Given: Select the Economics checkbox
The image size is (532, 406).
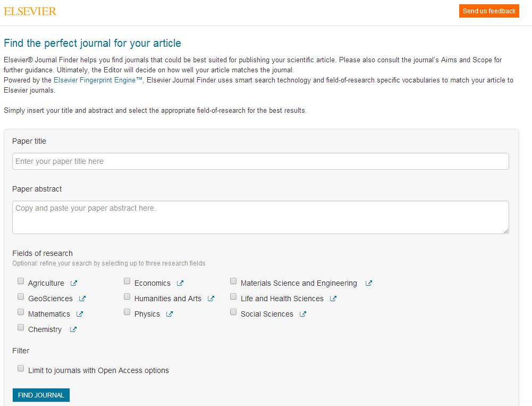Looking at the screenshot, I should point(127,281).
